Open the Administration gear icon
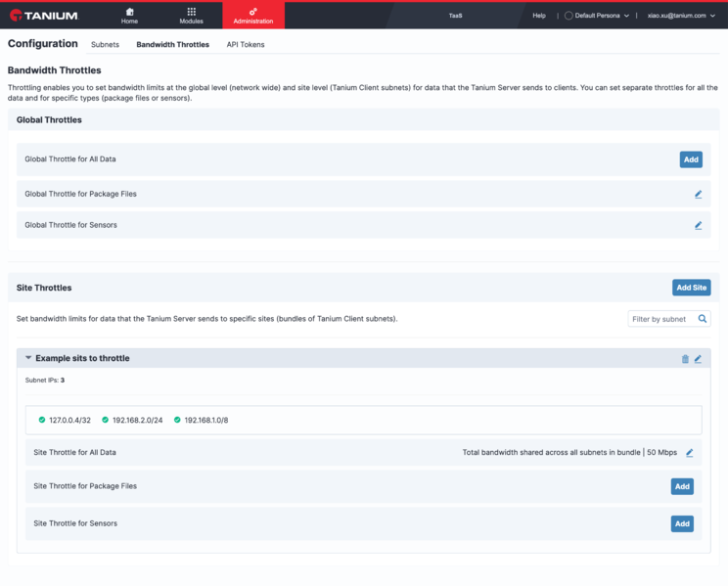Image resolution: width=728 pixels, height=586 pixels. pos(253,12)
